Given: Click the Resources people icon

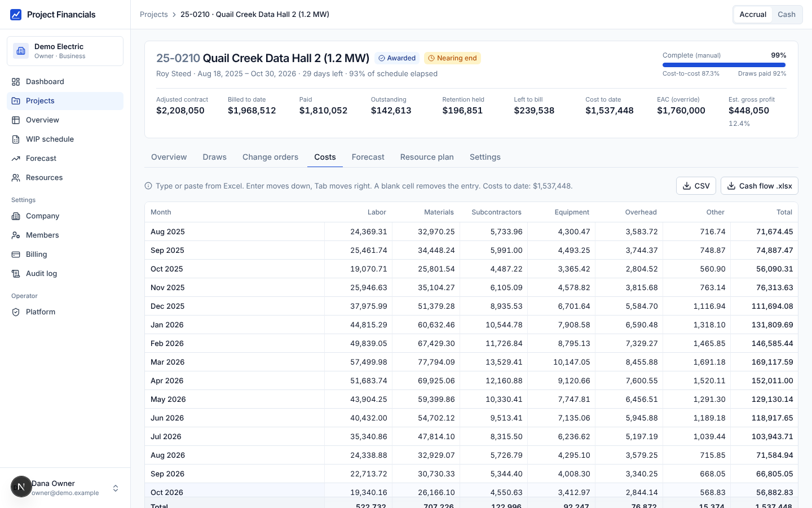Looking at the screenshot, I should (x=16, y=178).
